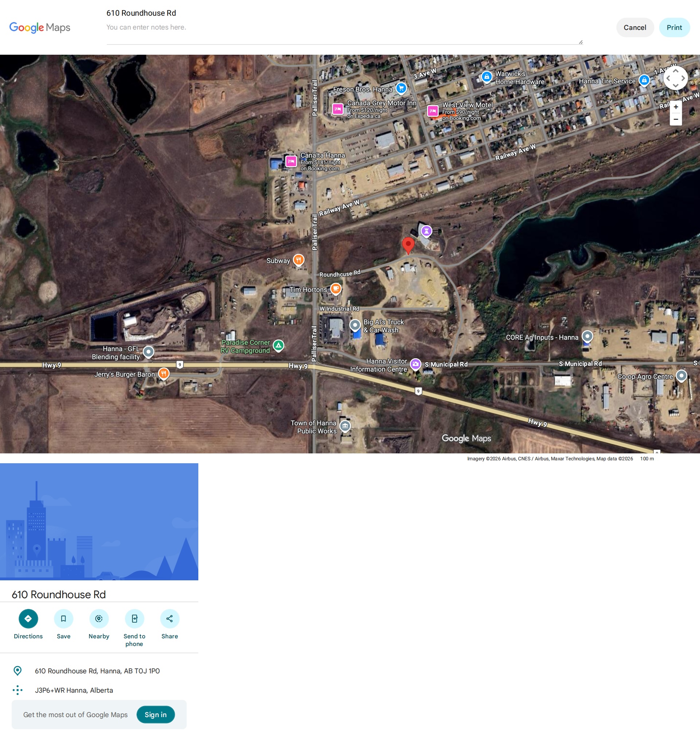Select the Tim Hortons cafe marker

[336, 289]
